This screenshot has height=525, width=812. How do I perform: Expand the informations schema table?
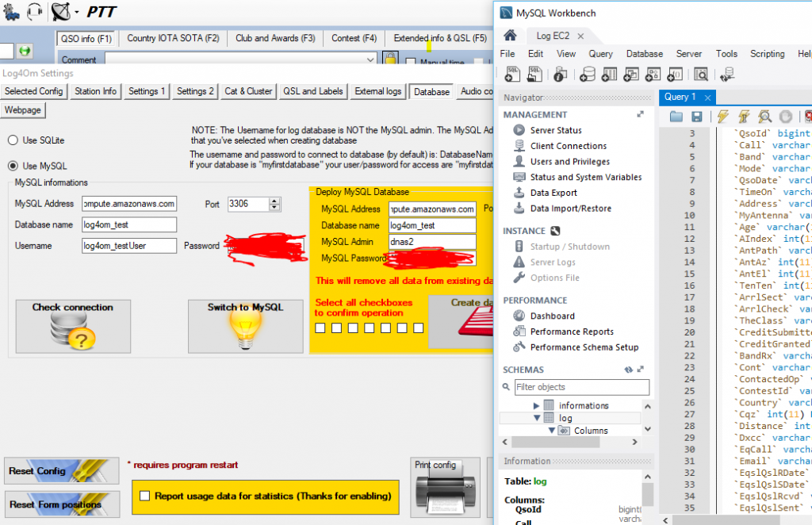point(537,405)
